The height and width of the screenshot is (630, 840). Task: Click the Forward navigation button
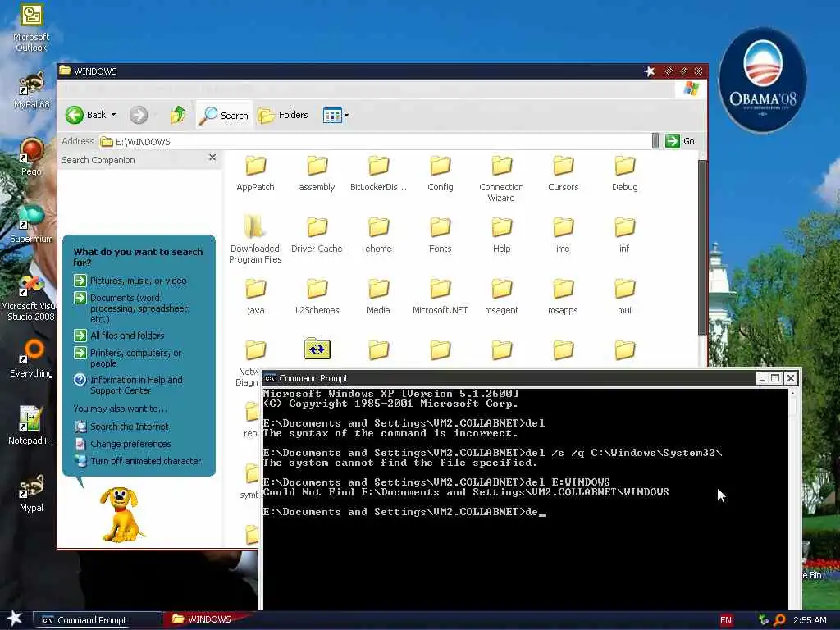(138, 115)
